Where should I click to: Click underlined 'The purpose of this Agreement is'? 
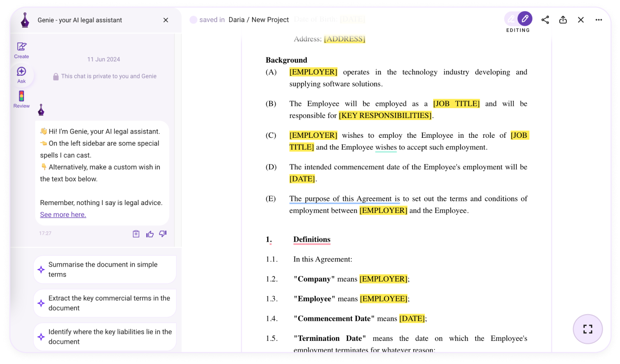click(x=344, y=198)
